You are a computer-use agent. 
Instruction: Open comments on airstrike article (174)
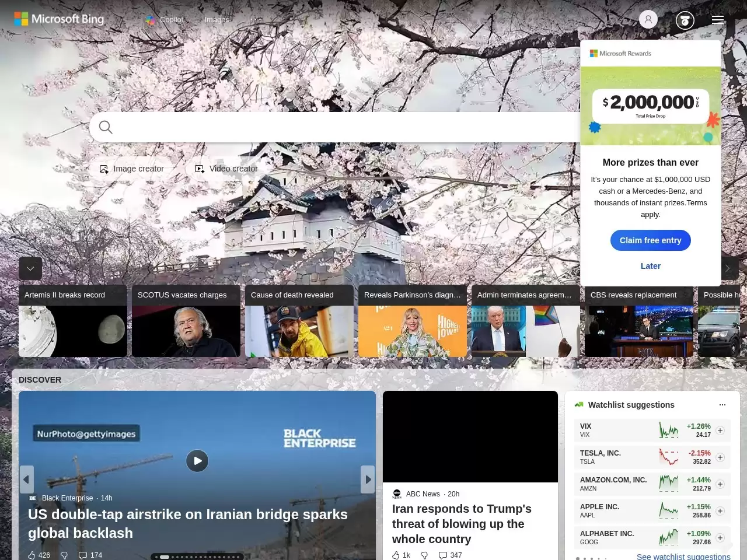[x=90, y=555]
